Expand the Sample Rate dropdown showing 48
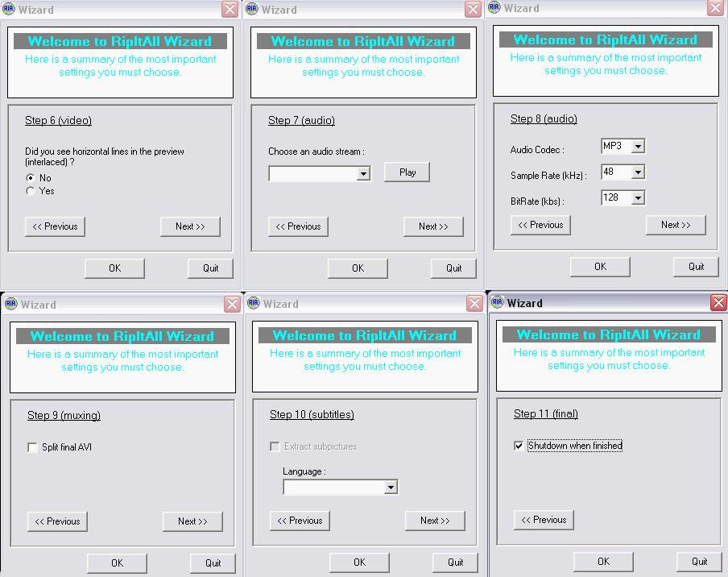Screen dimensions: 728x577 pyautogui.click(x=639, y=172)
